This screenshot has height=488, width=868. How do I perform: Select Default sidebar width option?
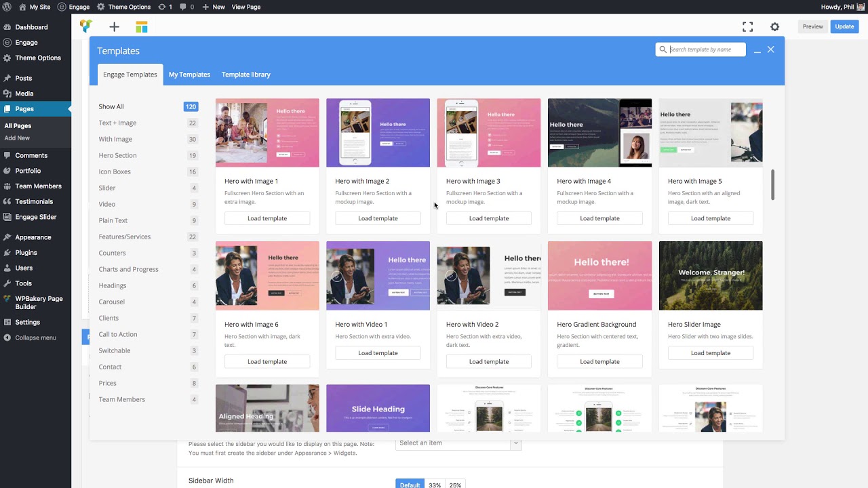coord(410,485)
